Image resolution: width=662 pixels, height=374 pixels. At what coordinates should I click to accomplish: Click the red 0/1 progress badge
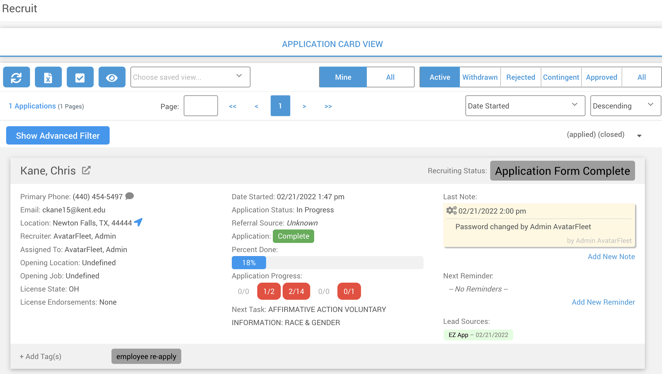(349, 291)
